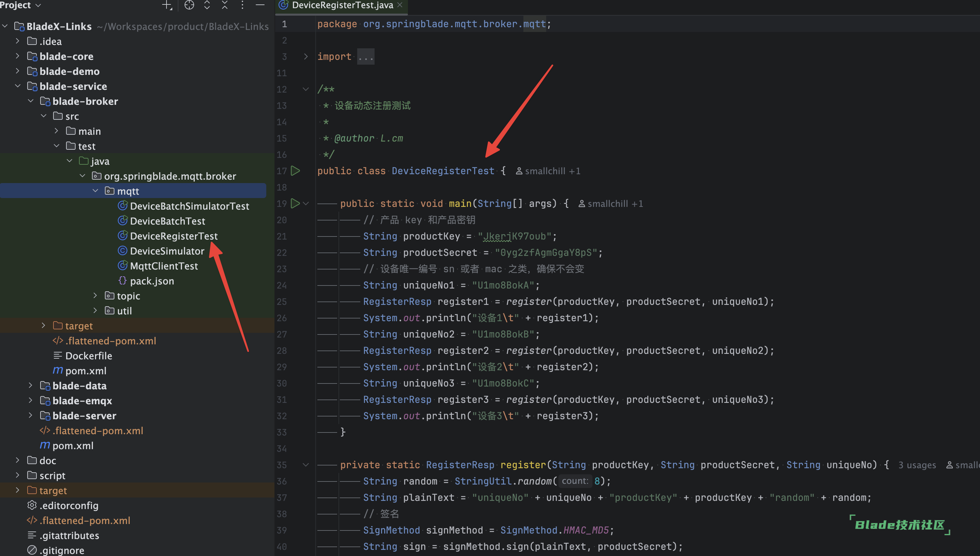The image size is (980, 556).
Task: Expand the main folder
Action: [57, 131]
